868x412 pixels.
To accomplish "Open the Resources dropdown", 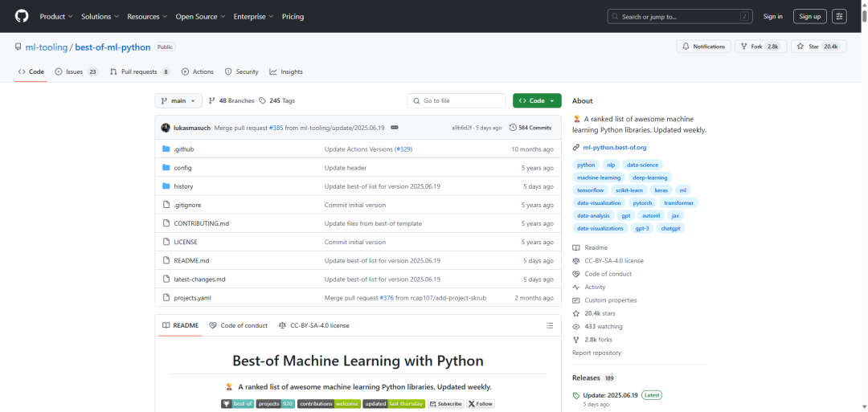I will pyautogui.click(x=147, y=17).
